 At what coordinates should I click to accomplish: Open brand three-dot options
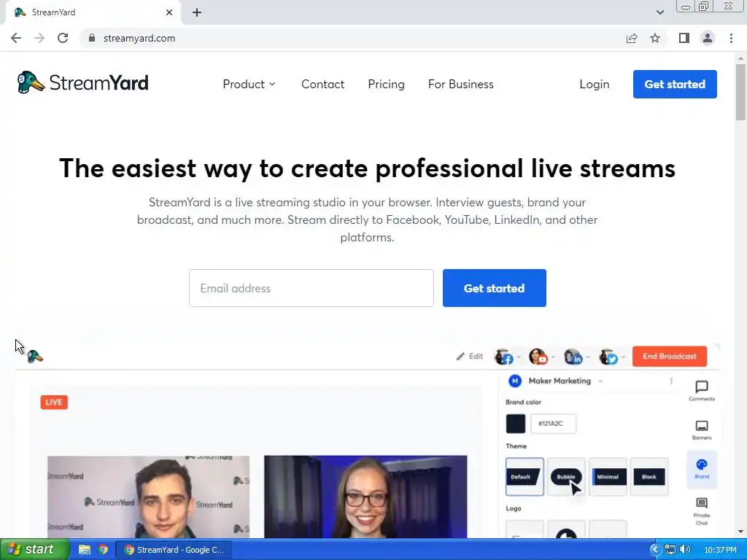click(671, 381)
